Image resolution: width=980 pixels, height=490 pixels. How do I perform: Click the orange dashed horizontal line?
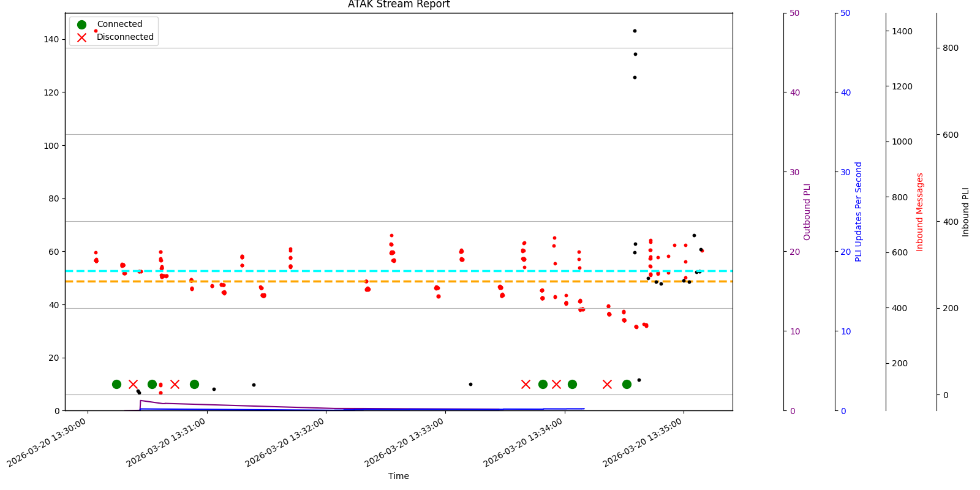tap(429, 281)
